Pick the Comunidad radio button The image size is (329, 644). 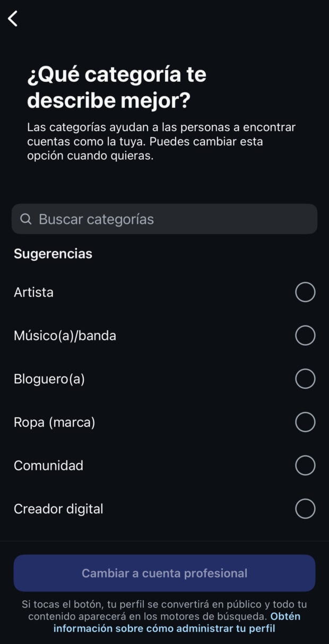tap(305, 466)
